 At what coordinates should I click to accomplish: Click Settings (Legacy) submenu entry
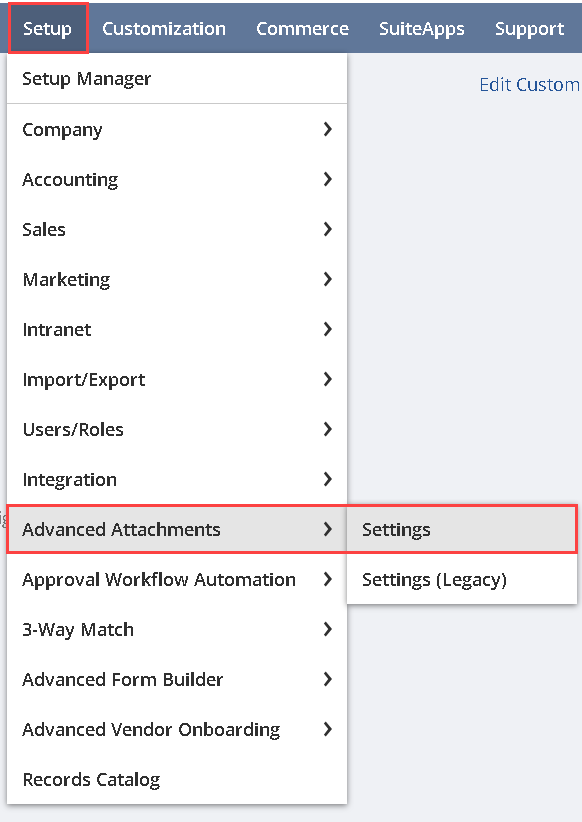click(461, 580)
